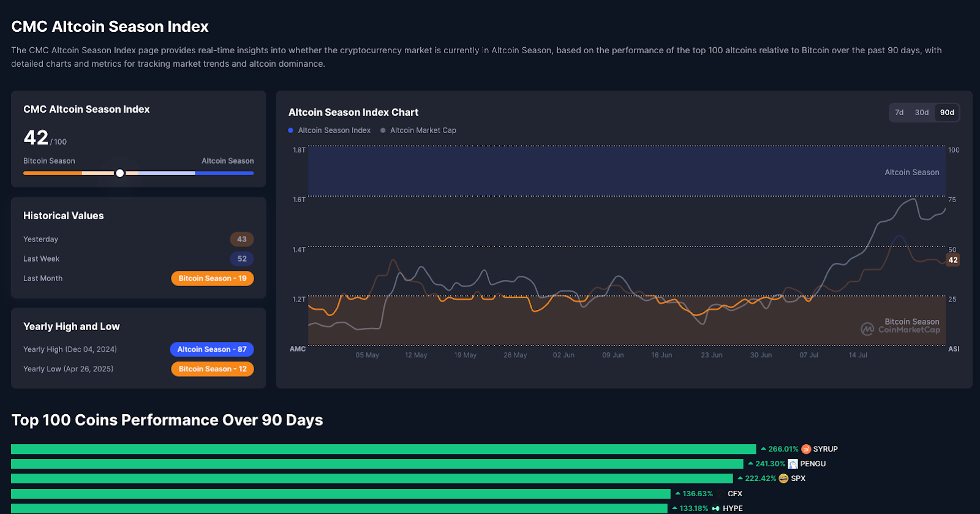Click the PENGU coin icon
Image resolution: width=980 pixels, height=514 pixels.
793,464
